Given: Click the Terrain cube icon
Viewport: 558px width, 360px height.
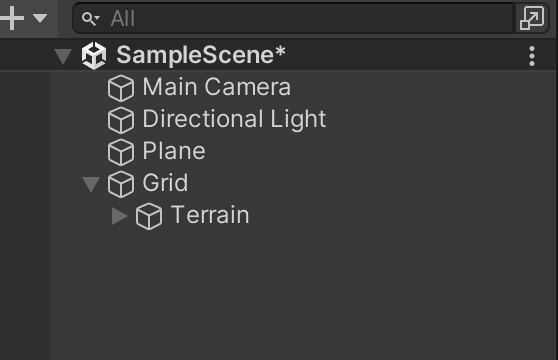Looking at the screenshot, I should click(149, 216).
